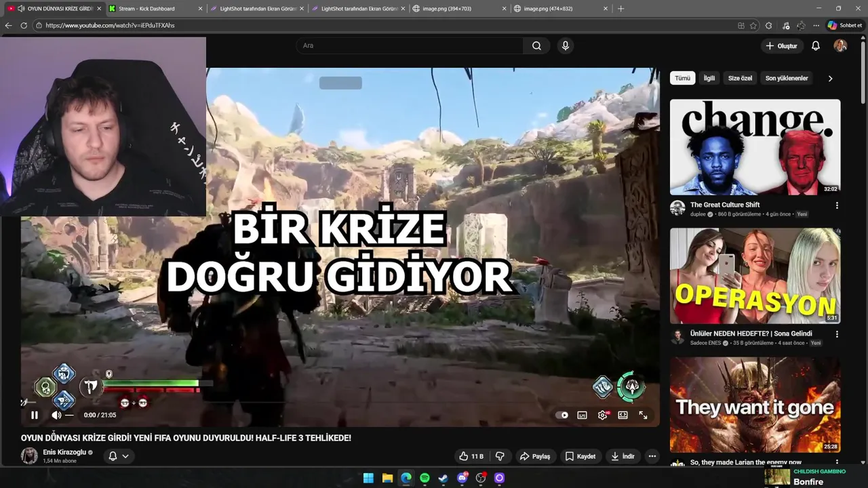Switch the player to theater mode
Screen dimensions: 868x488
click(x=623, y=415)
